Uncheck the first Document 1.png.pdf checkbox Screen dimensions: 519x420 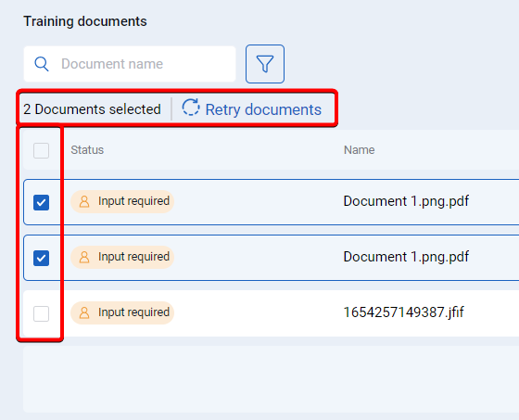click(x=42, y=202)
